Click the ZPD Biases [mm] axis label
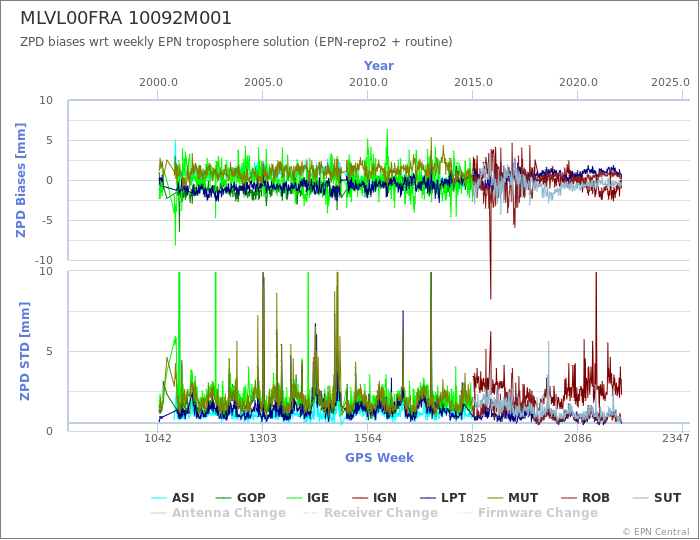 click(x=21, y=180)
